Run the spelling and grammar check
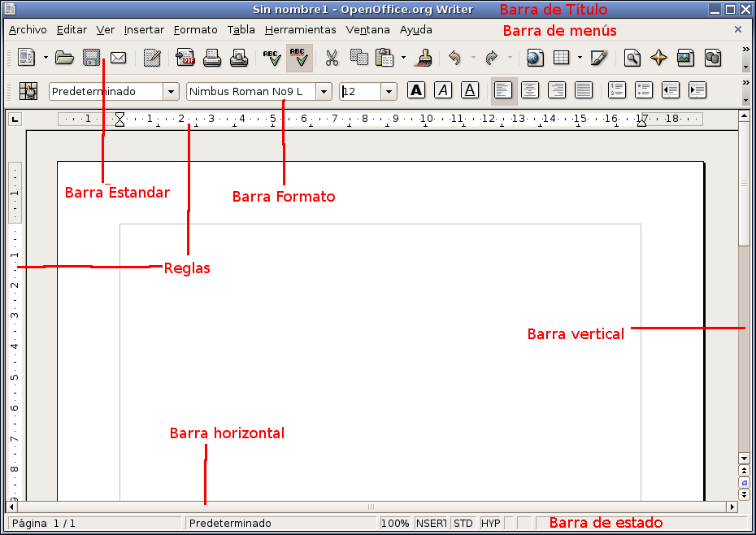 pyautogui.click(x=272, y=58)
